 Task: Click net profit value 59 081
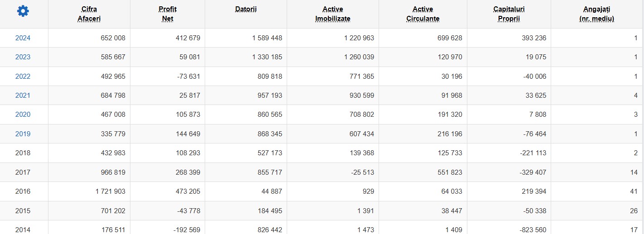point(190,57)
